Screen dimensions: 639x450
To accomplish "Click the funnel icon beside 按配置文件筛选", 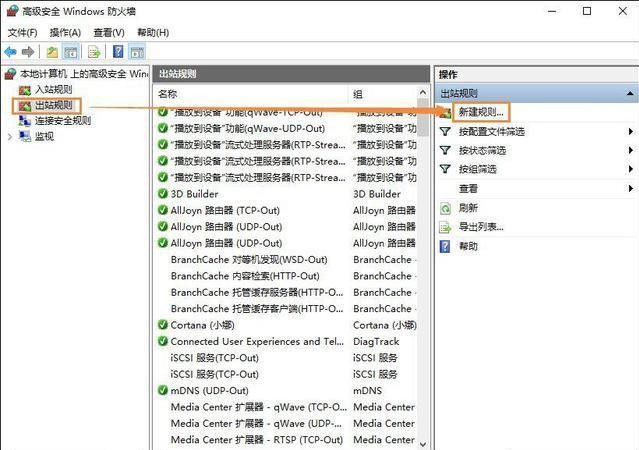I will pyautogui.click(x=445, y=132).
